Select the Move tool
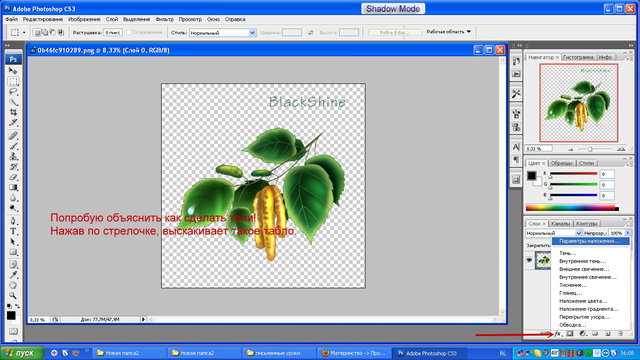This screenshot has height=360, width=640. (x=13, y=71)
